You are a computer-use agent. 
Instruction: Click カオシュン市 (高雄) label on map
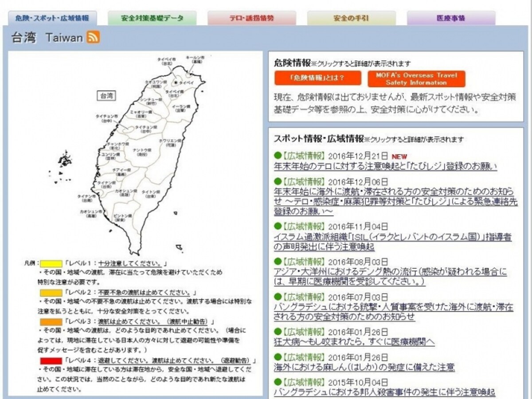pyautogui.click(x=91, y=213)
